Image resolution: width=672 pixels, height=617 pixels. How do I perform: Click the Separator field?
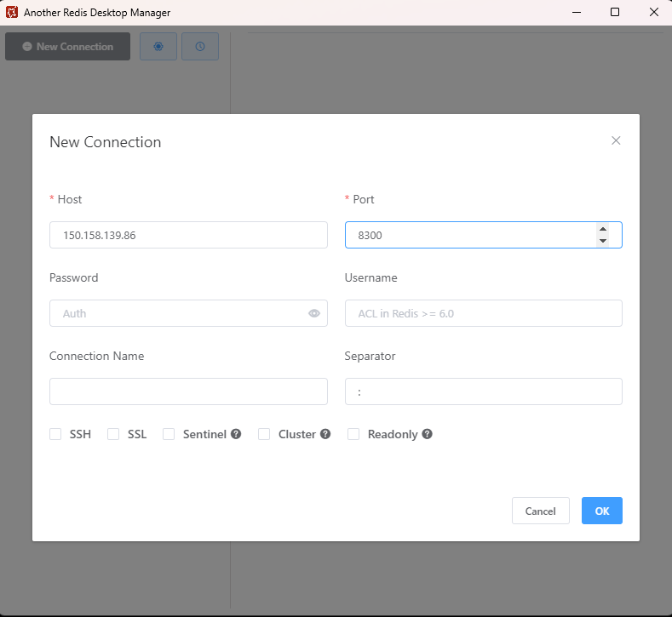[x=484, y=391]
